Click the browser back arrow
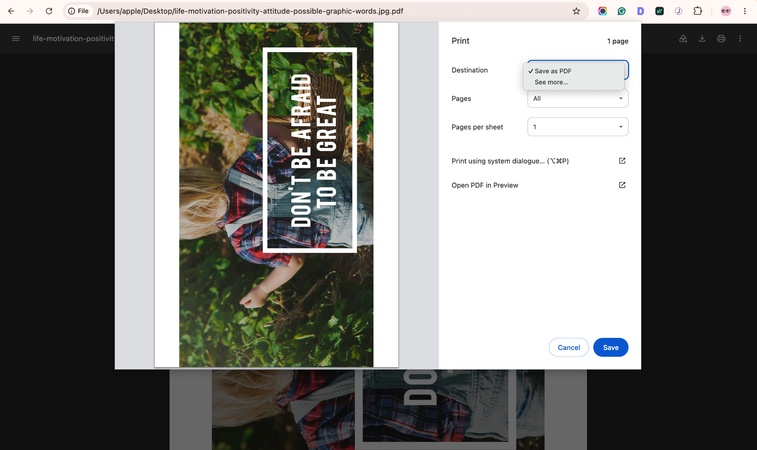This screenshot has height=450, width=757. (x=11, y=11)
